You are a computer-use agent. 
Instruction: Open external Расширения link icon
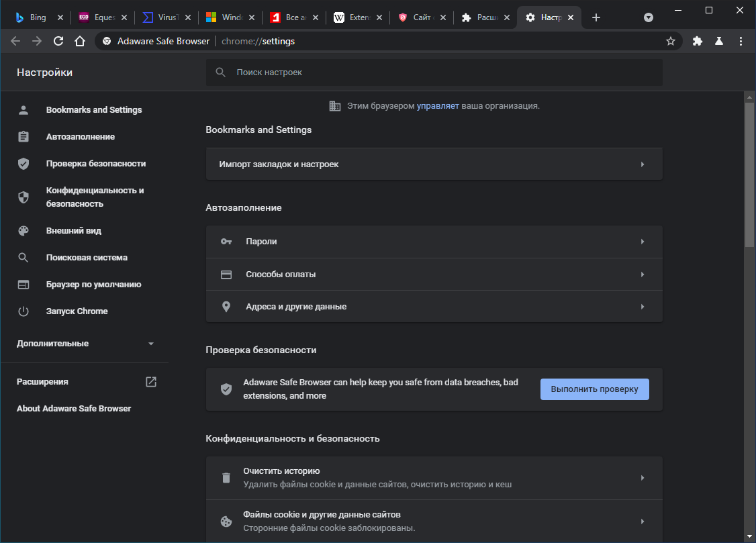151,382
